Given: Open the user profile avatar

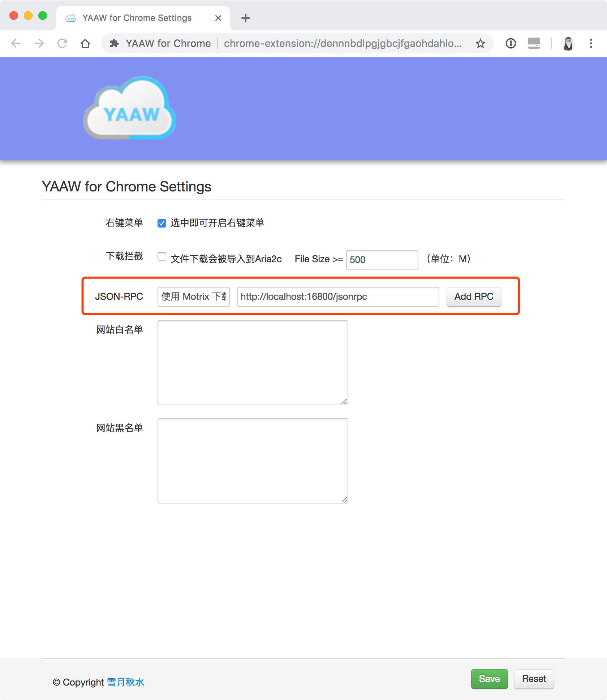Looking at the screenshot, I should coord(568,43).
